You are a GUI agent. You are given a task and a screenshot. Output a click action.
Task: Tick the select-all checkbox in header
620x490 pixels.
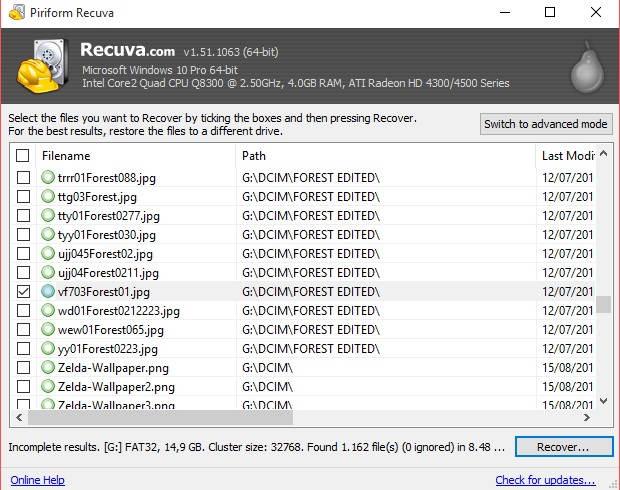coord(23,156)
